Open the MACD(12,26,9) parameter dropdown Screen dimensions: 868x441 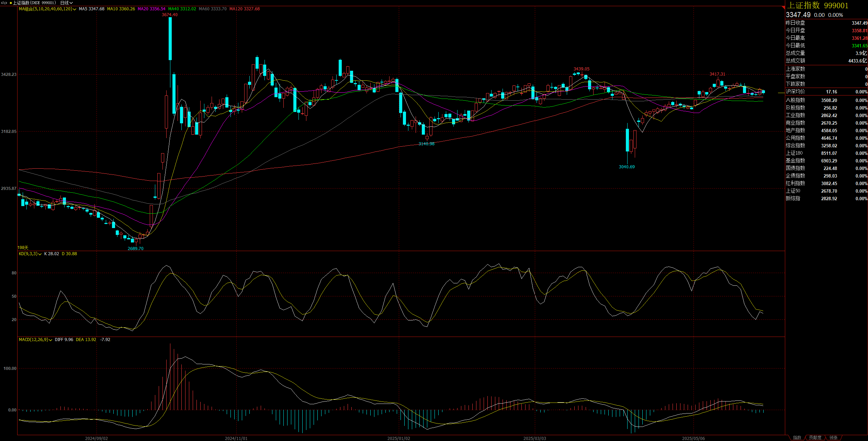pyautogui.click(x=50, y=340)
